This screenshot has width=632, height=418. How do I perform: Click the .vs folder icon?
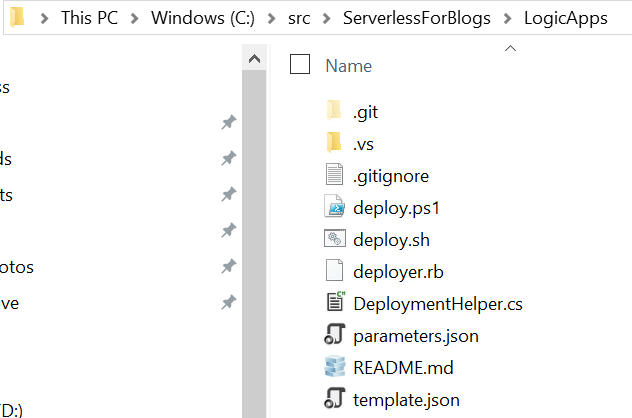(x=335, y=143)
